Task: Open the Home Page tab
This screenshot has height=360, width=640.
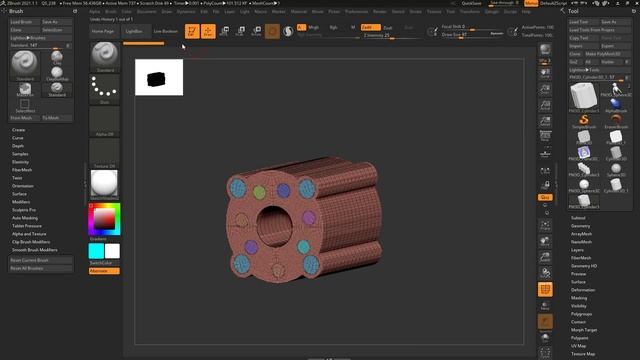Action: (103, 31)
